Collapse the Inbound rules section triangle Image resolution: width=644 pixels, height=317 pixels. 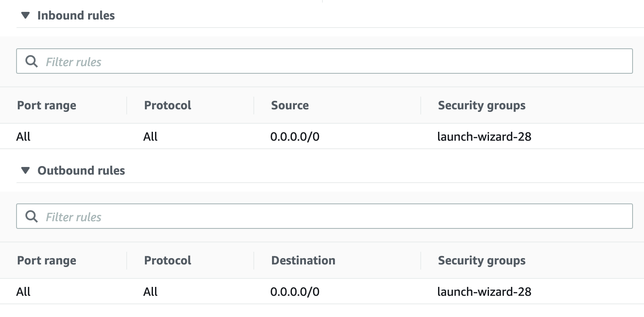pyautogui.click(x=25, y=16)
